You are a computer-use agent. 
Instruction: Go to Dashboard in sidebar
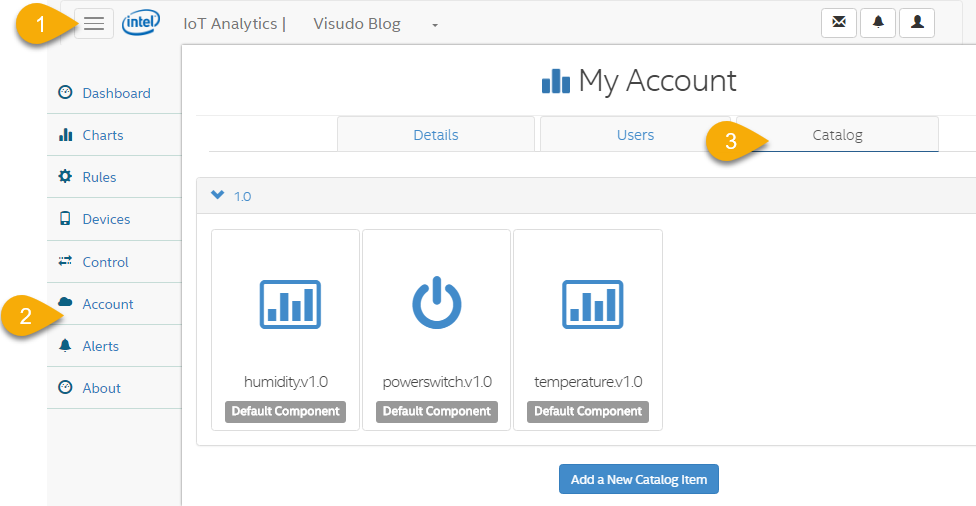pos(116,93)
